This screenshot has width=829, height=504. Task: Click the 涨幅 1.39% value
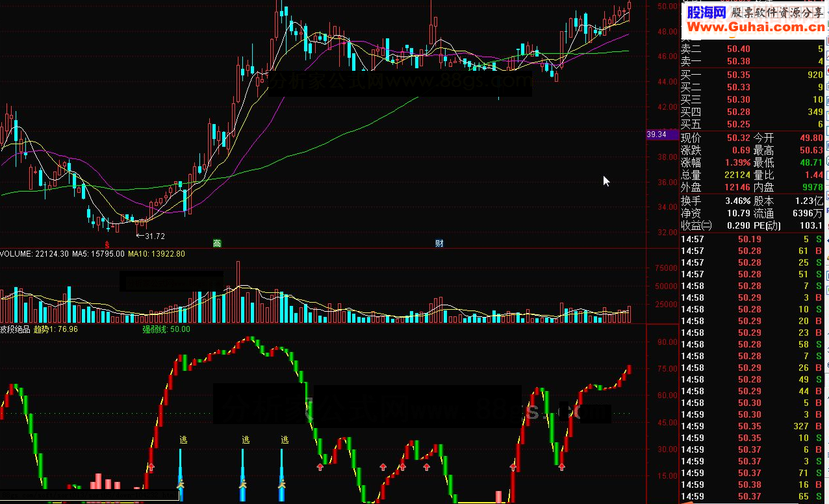pyautogui.click(x=737, y=162)
